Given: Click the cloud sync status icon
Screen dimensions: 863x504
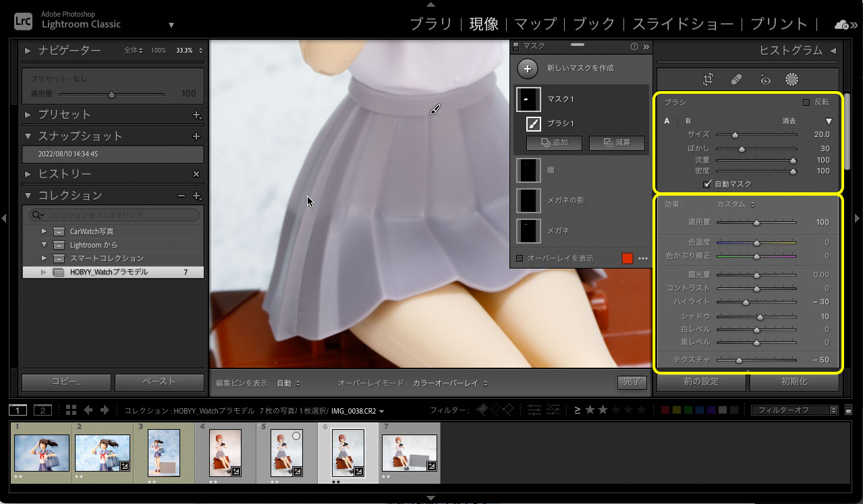Looking at the screenshot, I should coord(842,25).
